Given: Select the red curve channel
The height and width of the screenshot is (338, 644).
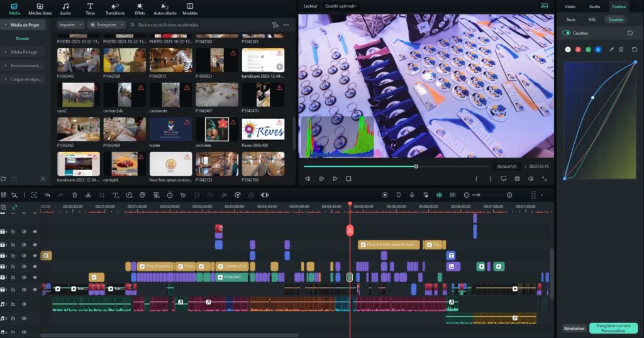Looking at the screenshot, I should click(x=578, y=50).
